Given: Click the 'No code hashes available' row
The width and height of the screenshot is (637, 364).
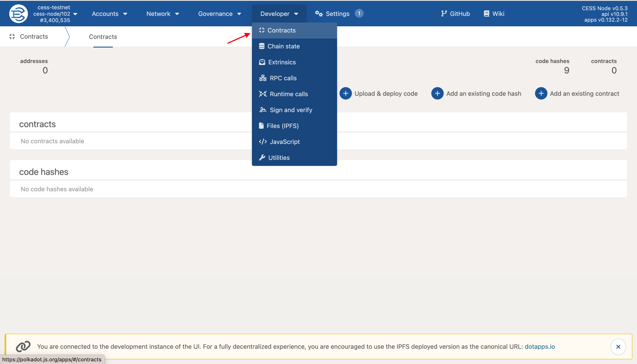Looking at the screenshot, I should [318, 189].
